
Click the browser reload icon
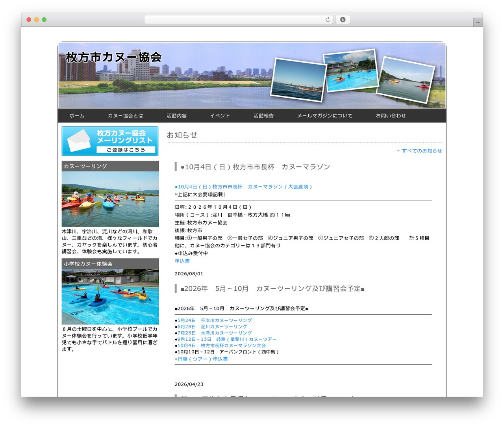click(x=328, y=20)
